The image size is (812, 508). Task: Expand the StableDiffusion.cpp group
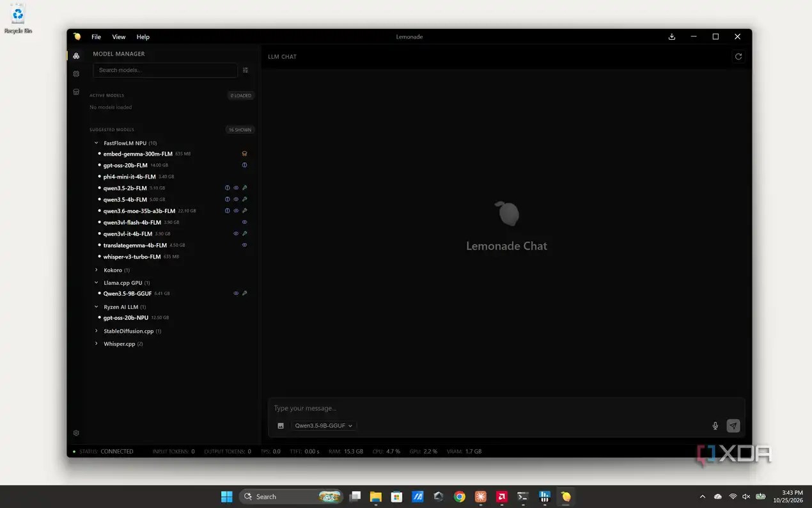(97, 331)
